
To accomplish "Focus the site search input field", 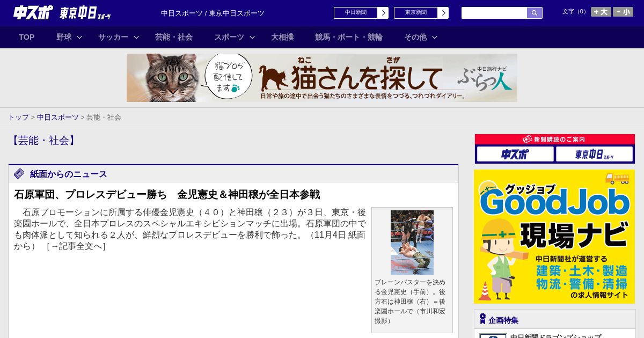I will pos(494,13).
